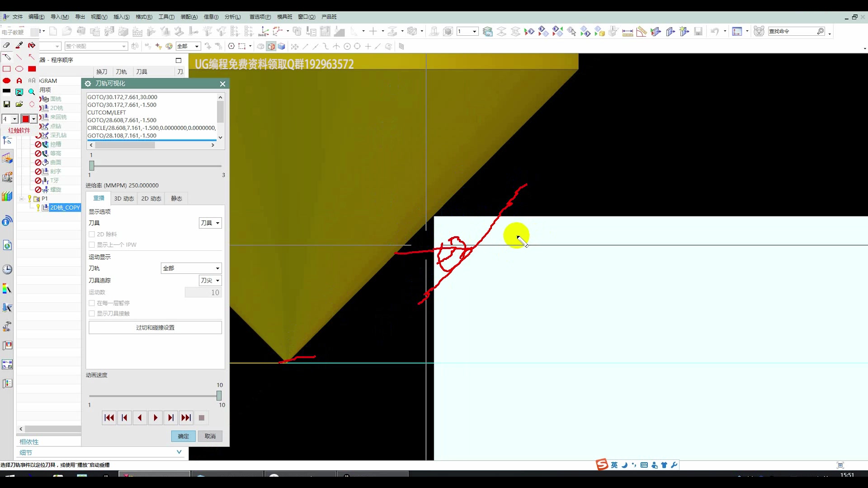Screen dimensions: 868x488
Task: Open the 刀具追踪 刀尖 dropdown
Action: point(210,281)
